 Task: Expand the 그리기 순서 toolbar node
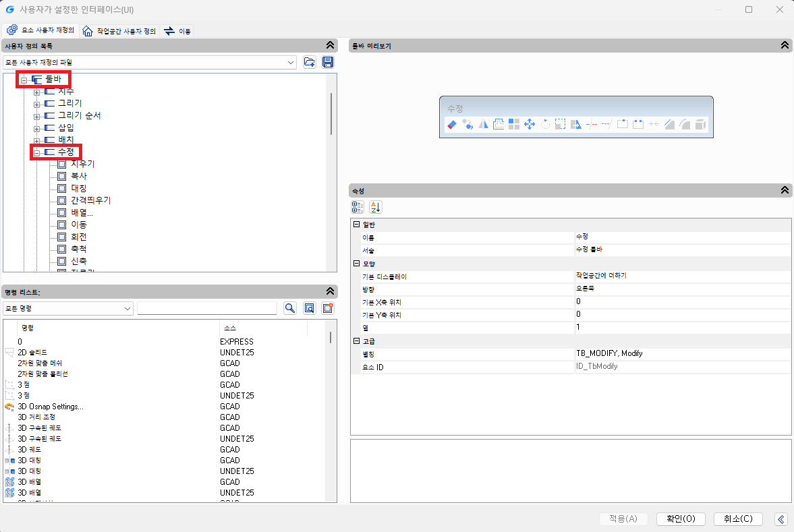(x=36, y=117)
